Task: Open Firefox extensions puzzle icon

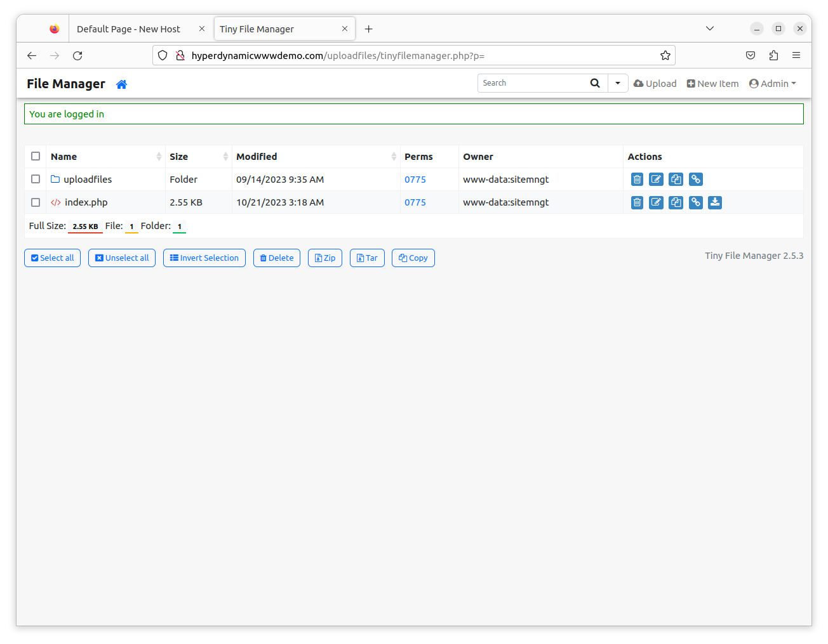Action: point(773,56)
